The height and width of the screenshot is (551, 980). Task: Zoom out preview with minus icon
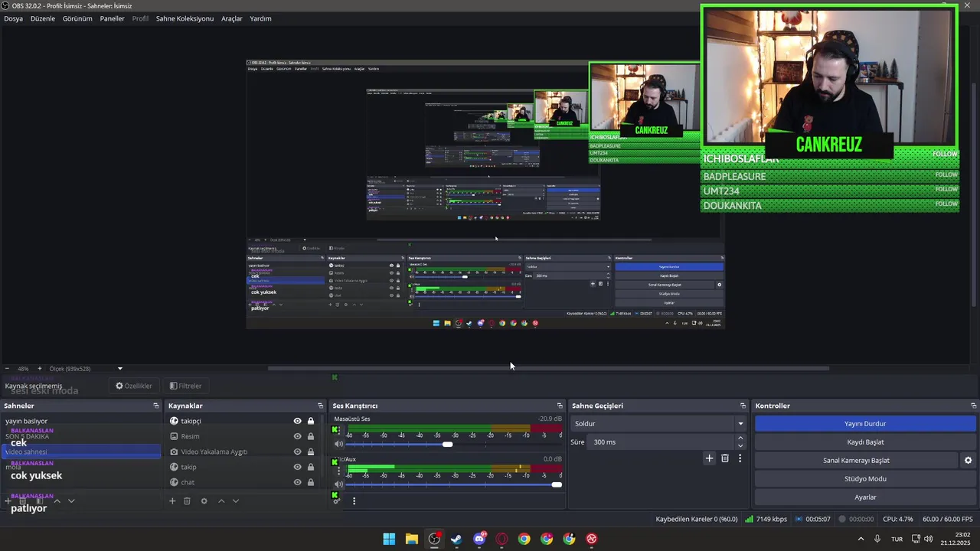[x=7, y=369]
